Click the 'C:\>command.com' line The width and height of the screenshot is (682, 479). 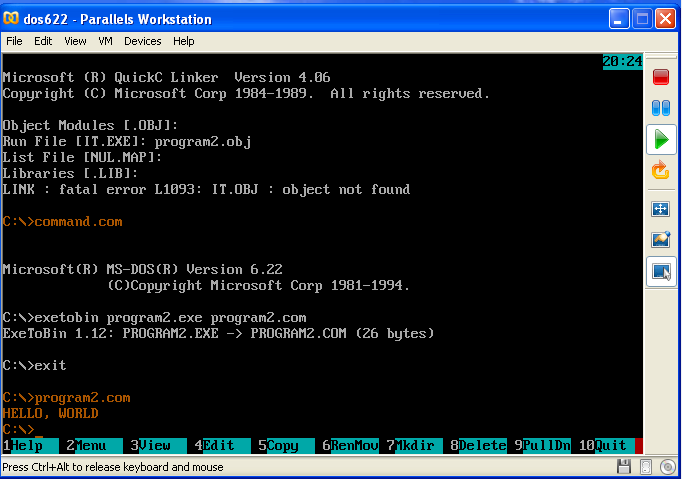click(62, 221)
